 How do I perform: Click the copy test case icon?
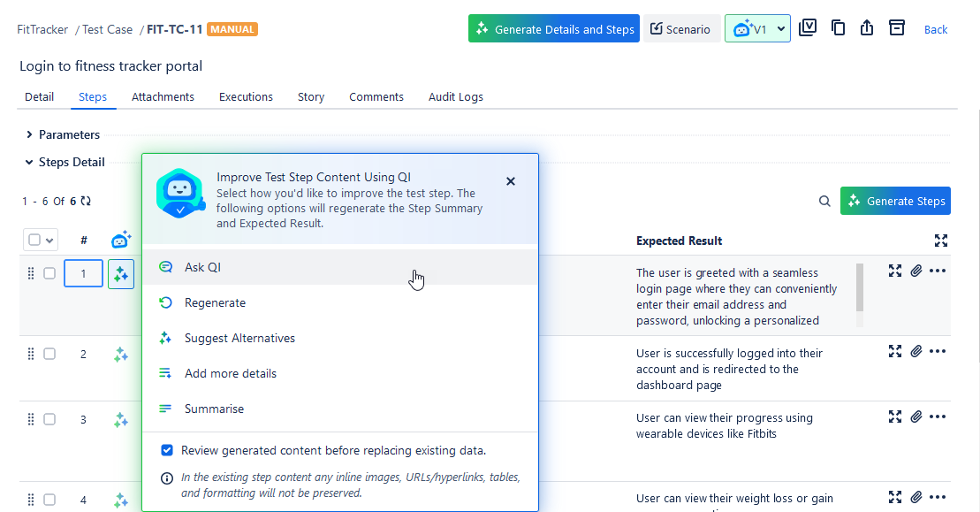(839, 28)
